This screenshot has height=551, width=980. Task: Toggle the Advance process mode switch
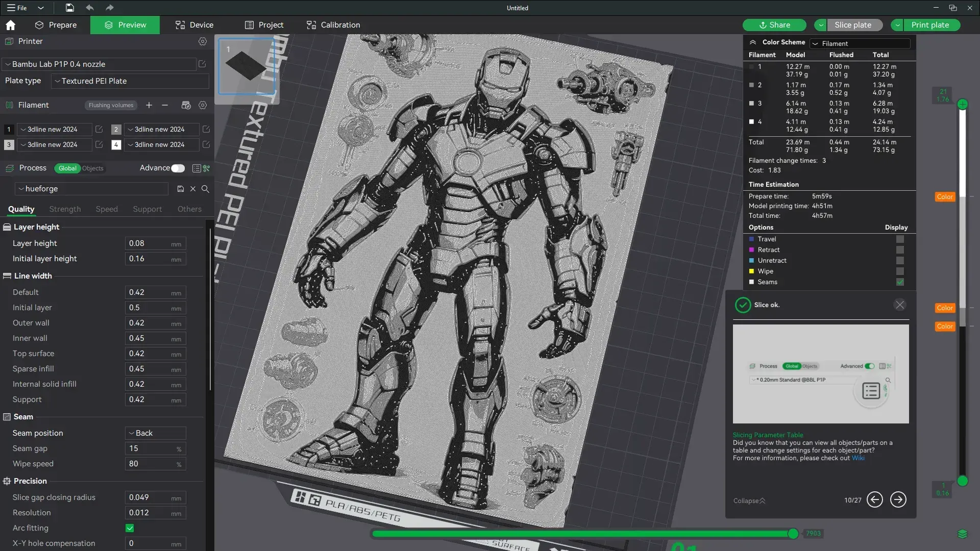pos(178,168)
